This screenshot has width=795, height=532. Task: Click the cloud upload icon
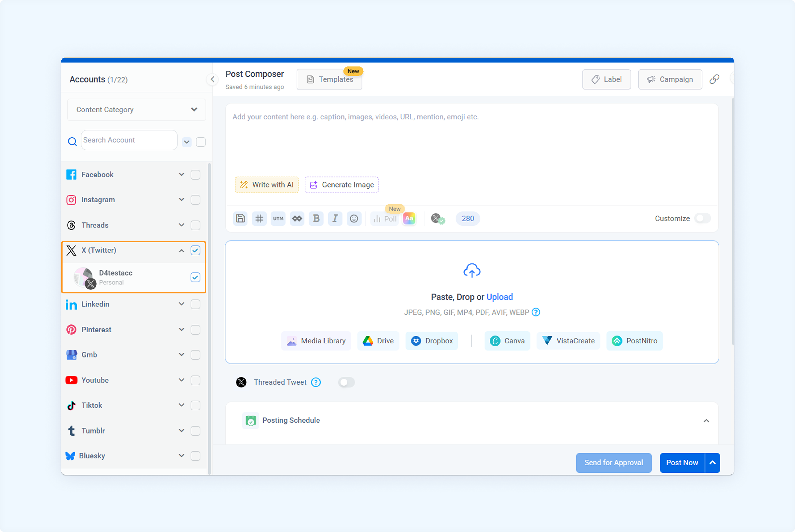tap(472, 270)
